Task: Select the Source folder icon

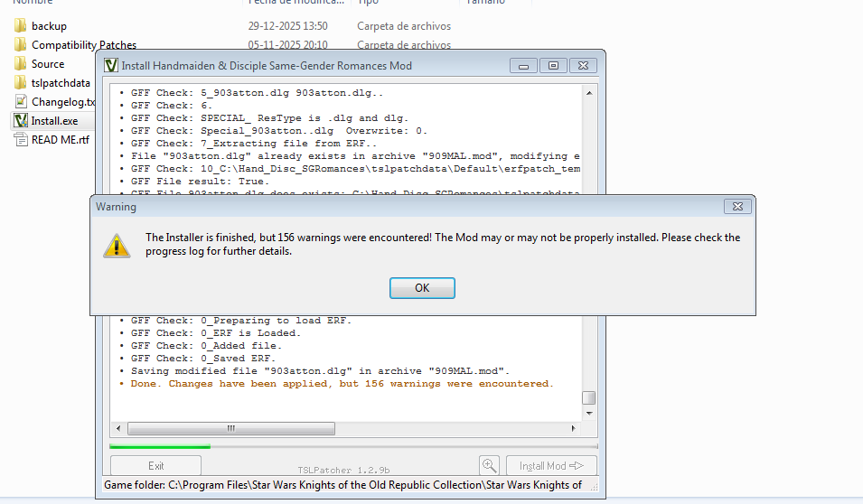Action: [21, 64]
